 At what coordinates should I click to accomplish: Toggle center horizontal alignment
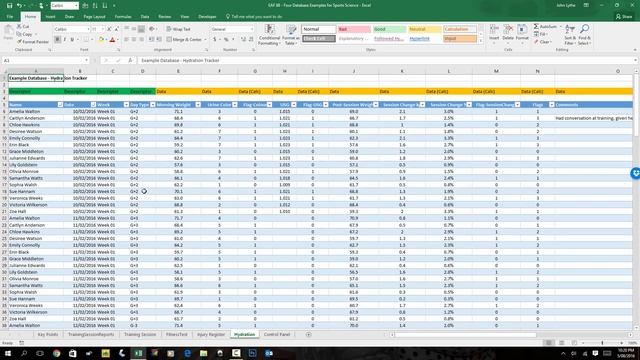coord(134,40)
